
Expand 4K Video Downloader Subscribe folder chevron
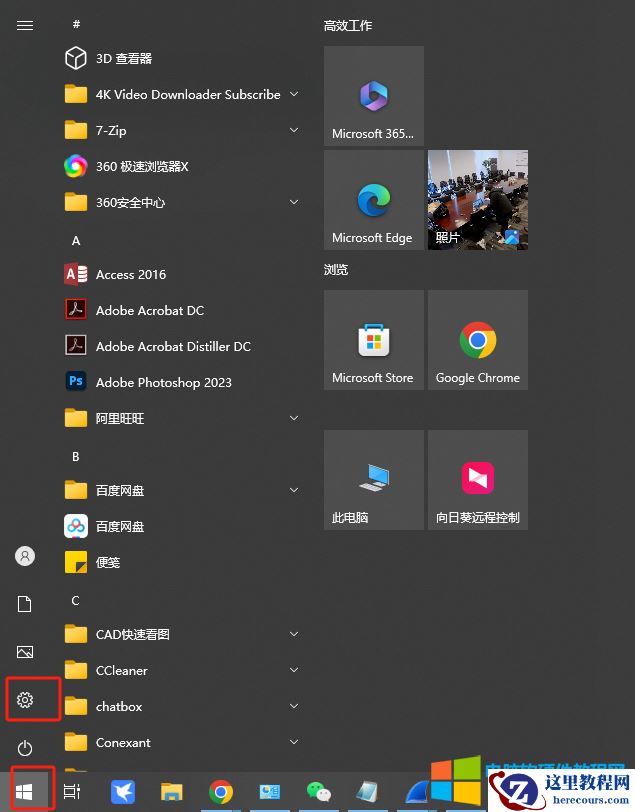point(294,94)
